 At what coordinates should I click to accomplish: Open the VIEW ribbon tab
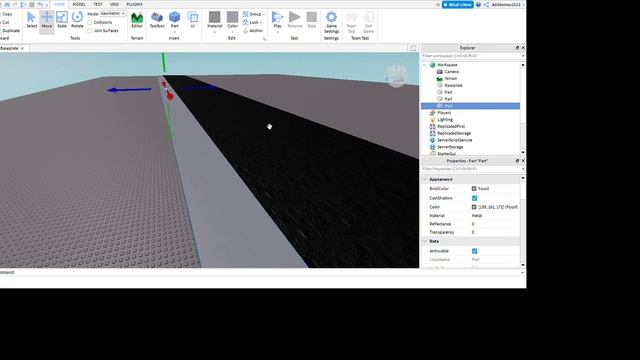pos(114,4)
